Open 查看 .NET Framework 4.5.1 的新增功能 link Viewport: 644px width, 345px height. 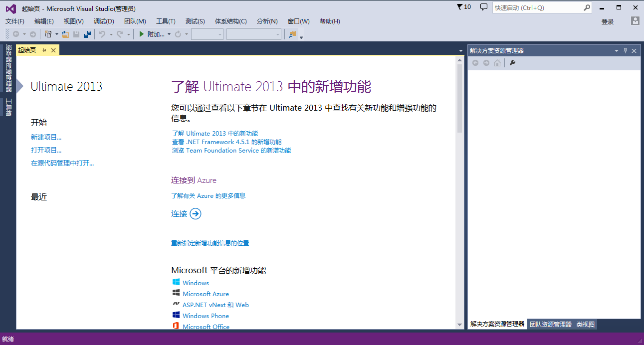(x=226, y=142)
